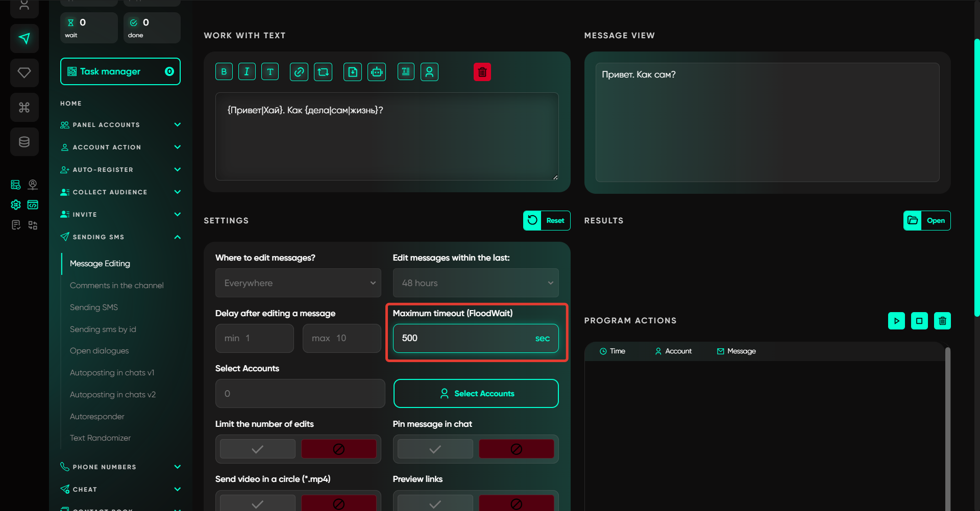Click the italic formatting icon
This screenshot has height=511, width=980.
[x=247, y=72]
